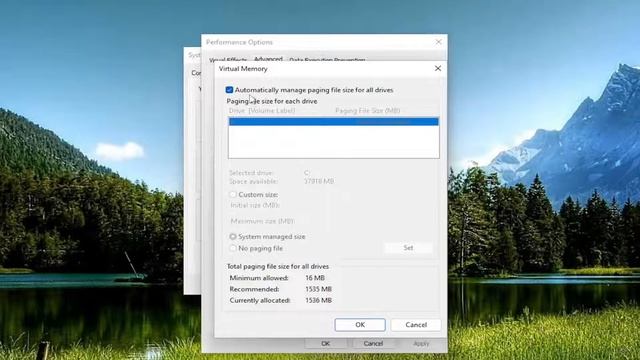
Task: Click the Minimum allowed 16 MB value
Action: 315,278
